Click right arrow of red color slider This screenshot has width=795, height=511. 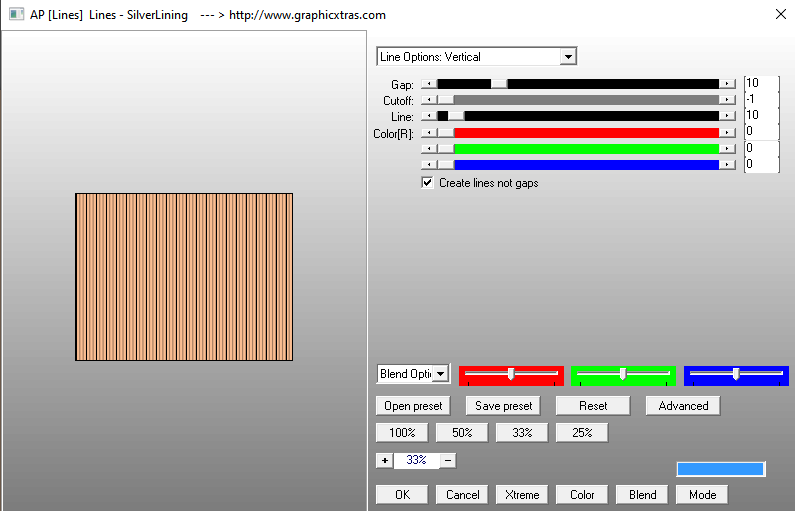click(727, 132)
